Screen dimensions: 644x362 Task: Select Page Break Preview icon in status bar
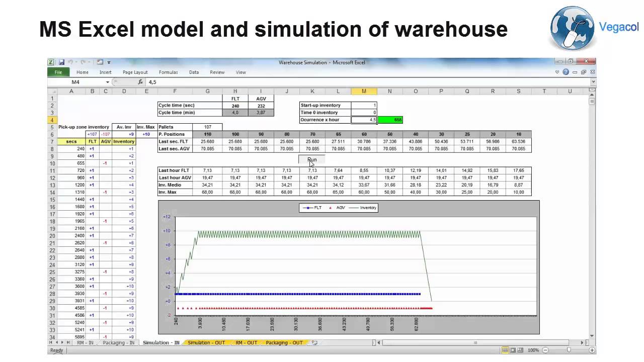pos(521,350)
